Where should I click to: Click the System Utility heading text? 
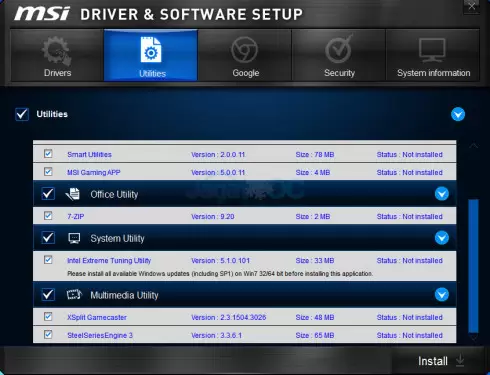[x=117, y=238]
